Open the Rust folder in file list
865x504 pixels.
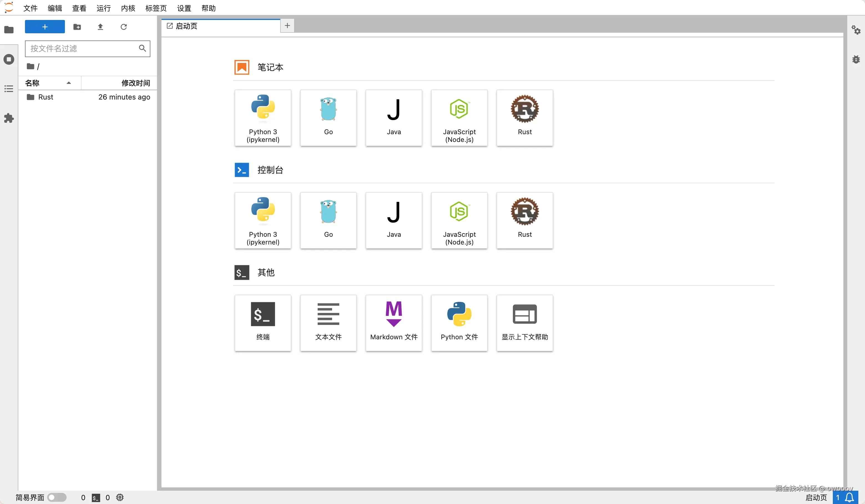[45, 97]
